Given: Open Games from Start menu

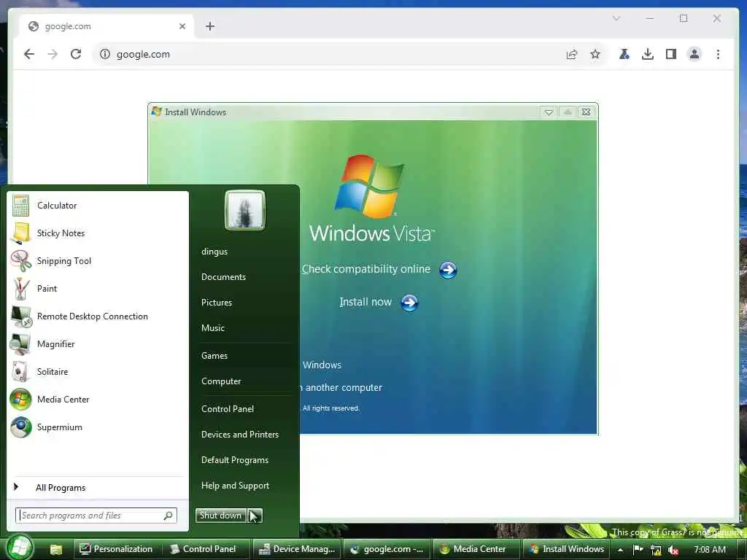Looking at the screenshot, I should point(214,356).
